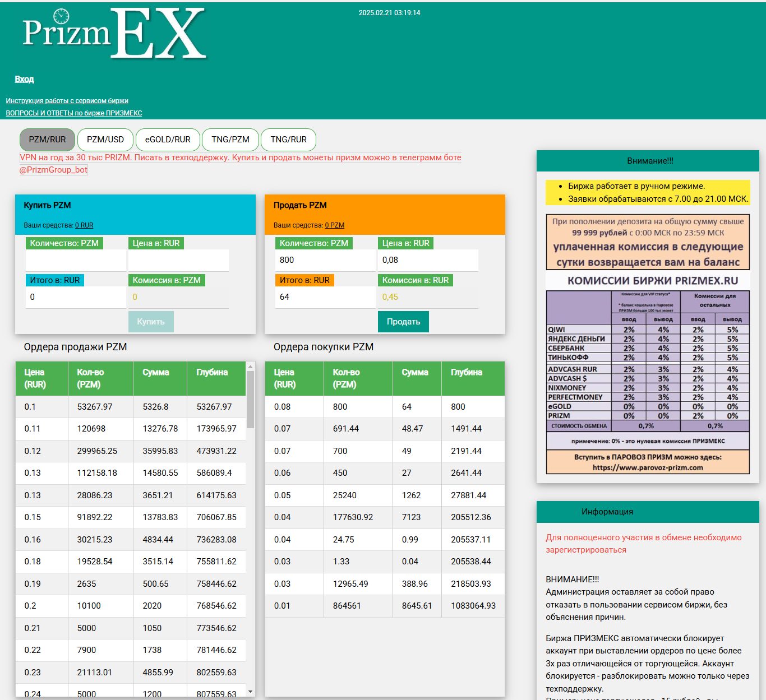Select sell order with sum 14580.55

pyautogui.click(x=160, y=473)
